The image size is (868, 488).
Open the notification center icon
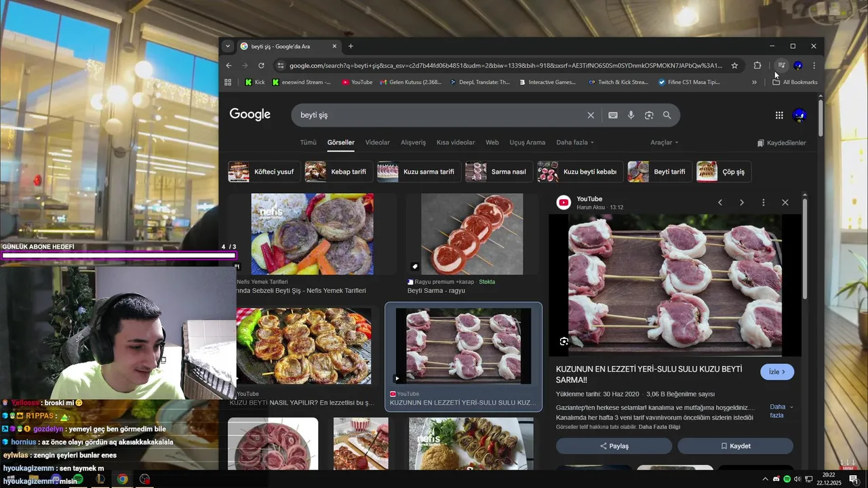(x=852, y=479)
